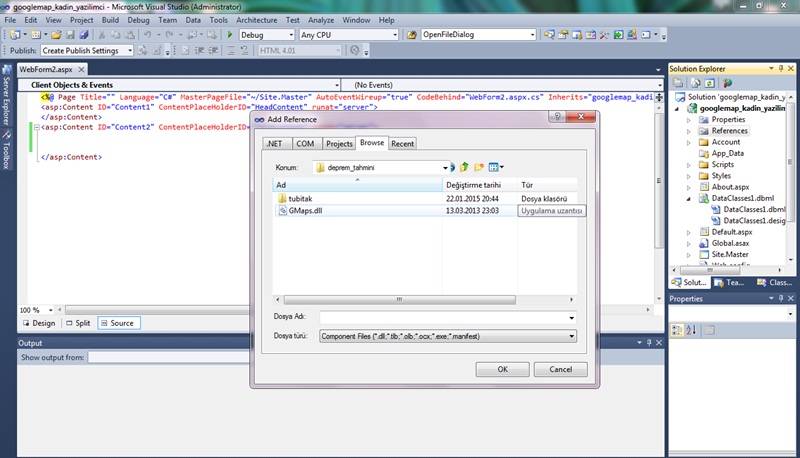Click the Save toolbar icon
This screenshot has width=800, height=458.
[70, 35]
